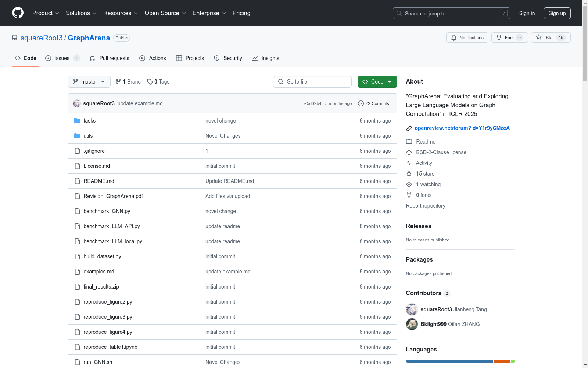Viewport: 588px width, 368px height.
Task: Click the tags icon
Action: (x=150, y=82)
